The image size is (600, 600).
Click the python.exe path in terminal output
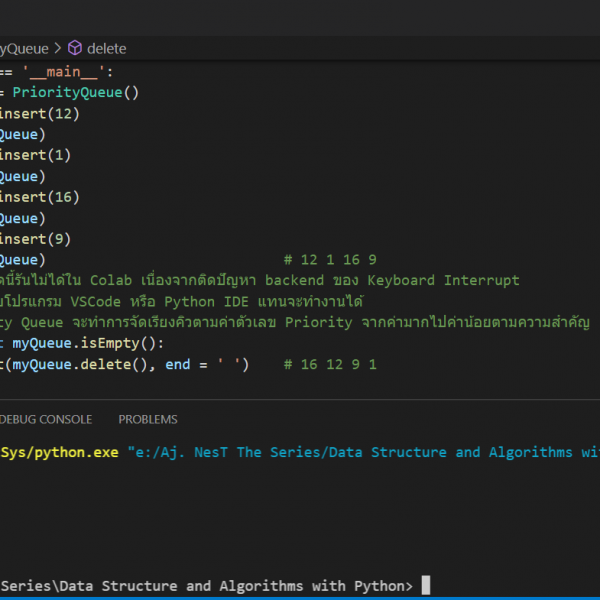[x=58, y=452]
